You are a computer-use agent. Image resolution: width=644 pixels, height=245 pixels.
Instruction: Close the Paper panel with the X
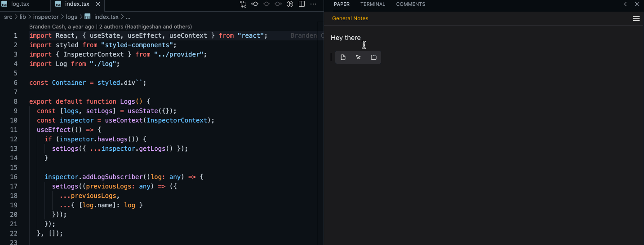(637, 4)
